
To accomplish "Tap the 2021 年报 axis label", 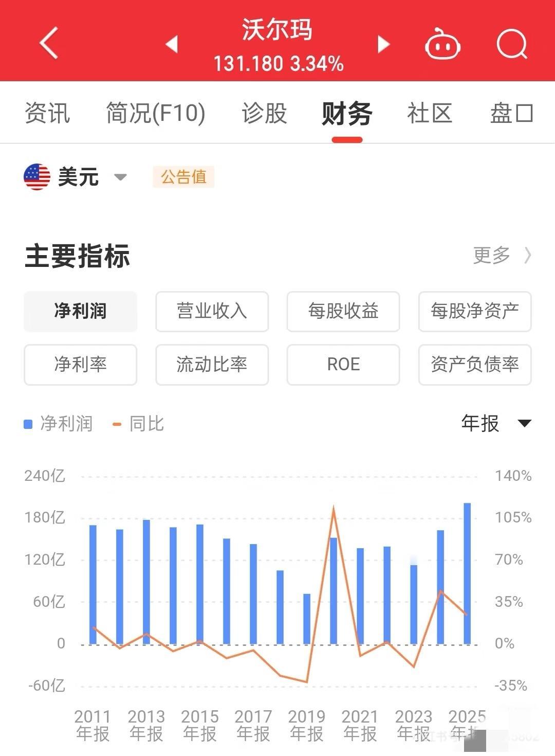I will 360,725.
